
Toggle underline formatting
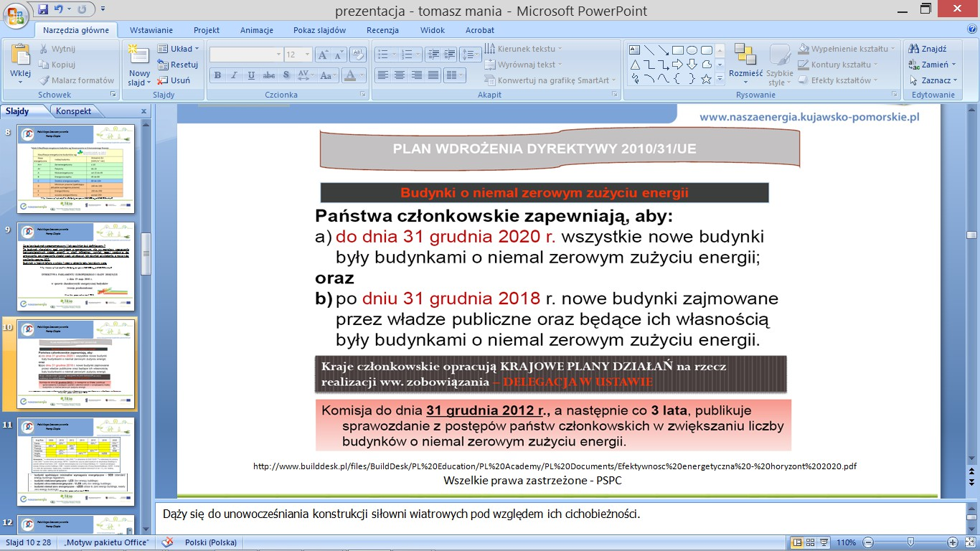(251, 75)
